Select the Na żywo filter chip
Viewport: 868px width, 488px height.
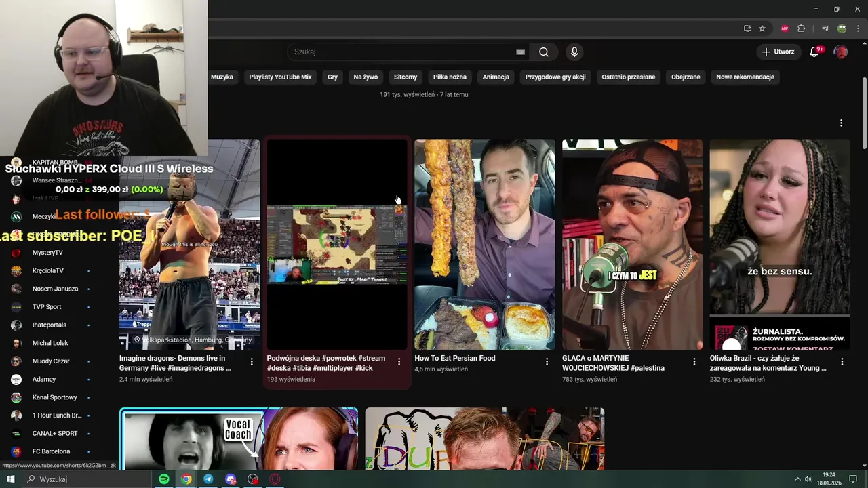pos(366,77)
